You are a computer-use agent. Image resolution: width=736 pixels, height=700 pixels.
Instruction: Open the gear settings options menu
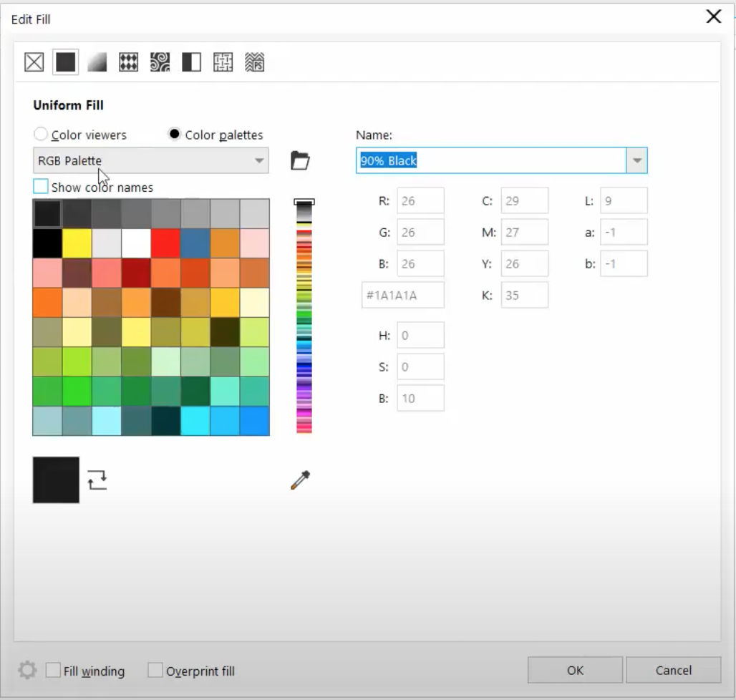[x=27, y=671]
